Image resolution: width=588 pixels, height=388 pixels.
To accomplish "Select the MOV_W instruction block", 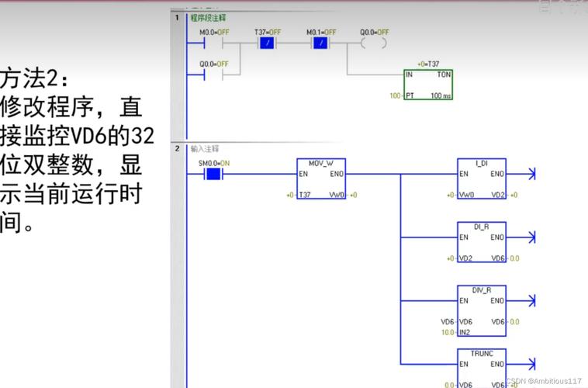I will (321, 178).
